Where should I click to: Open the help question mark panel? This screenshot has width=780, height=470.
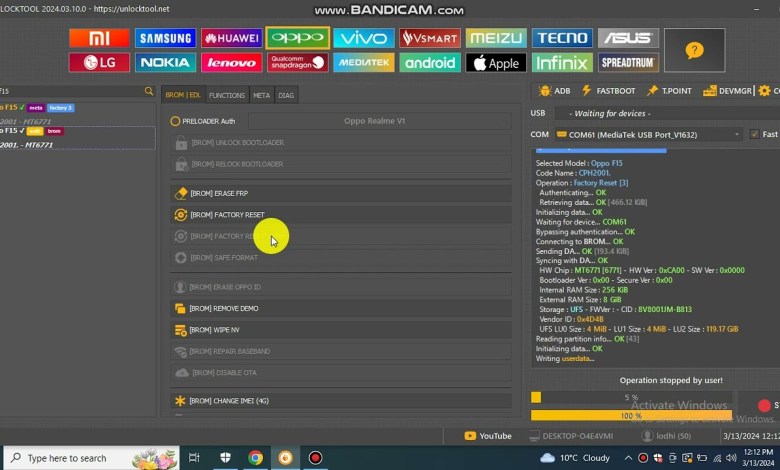(x=694, y=50)
